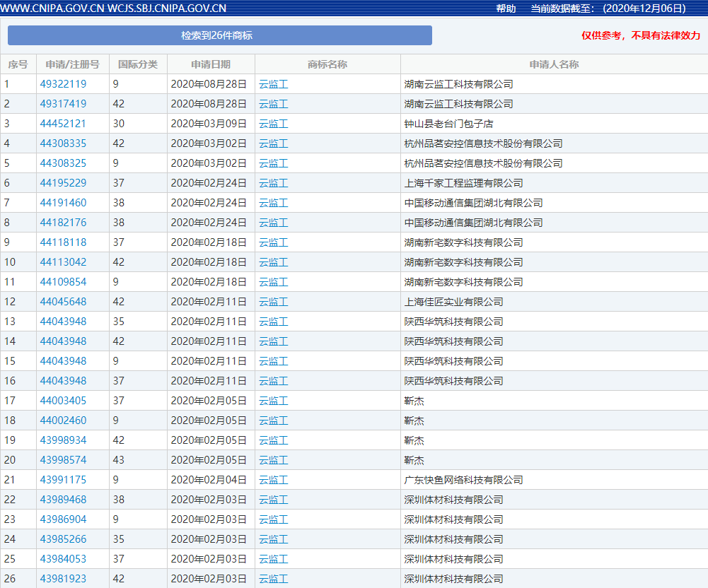Open registration number 44308335

63,143
